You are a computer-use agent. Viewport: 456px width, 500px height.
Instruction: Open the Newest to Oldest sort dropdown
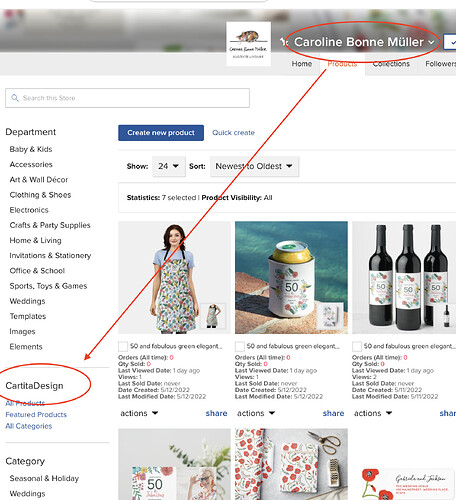[254, 166]
